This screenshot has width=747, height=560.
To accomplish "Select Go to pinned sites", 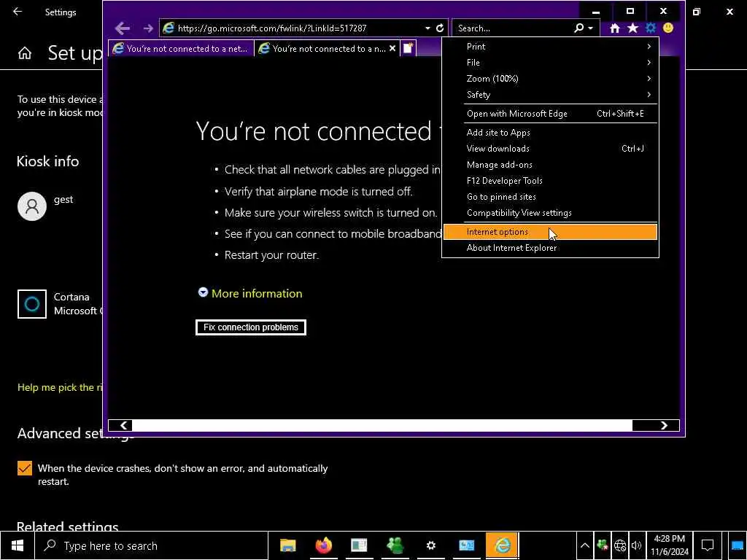I will coord(550,197).
